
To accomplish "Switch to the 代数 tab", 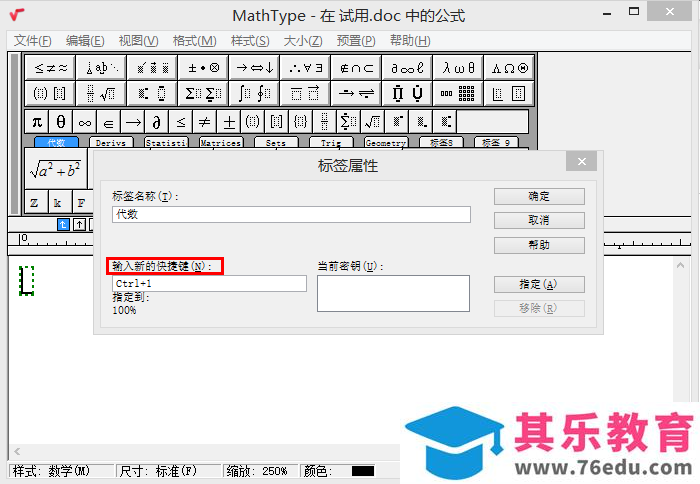I will pos(56,142).
